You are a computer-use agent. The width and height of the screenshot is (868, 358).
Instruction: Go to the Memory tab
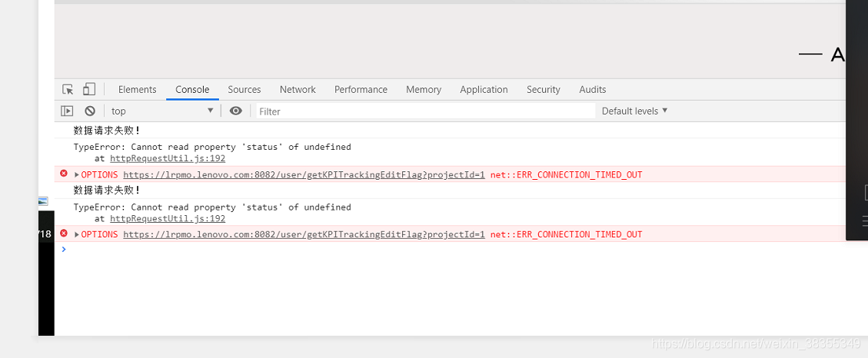point(424,90)
